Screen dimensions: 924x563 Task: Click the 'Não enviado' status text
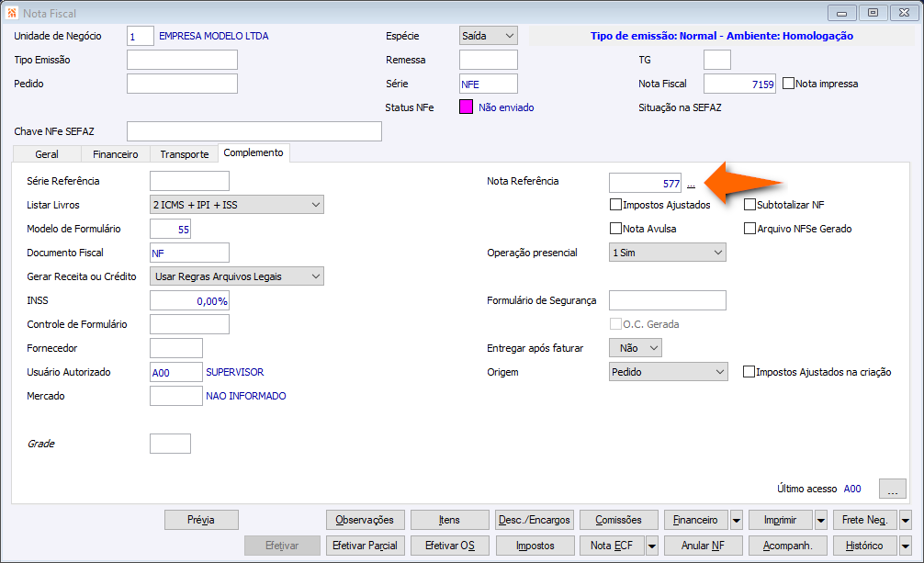(x=506, y=107)
